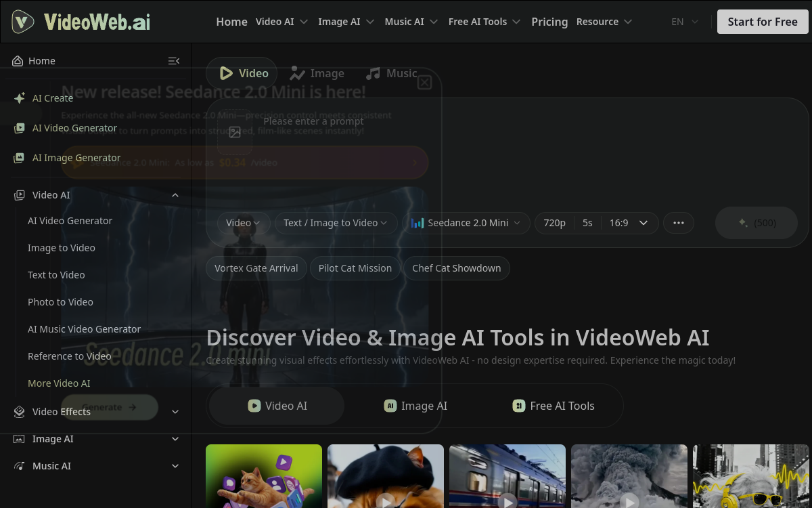Open Photo to Video in sidebar
This screenshot has height=508, width=812.
[x=60, y=302]
